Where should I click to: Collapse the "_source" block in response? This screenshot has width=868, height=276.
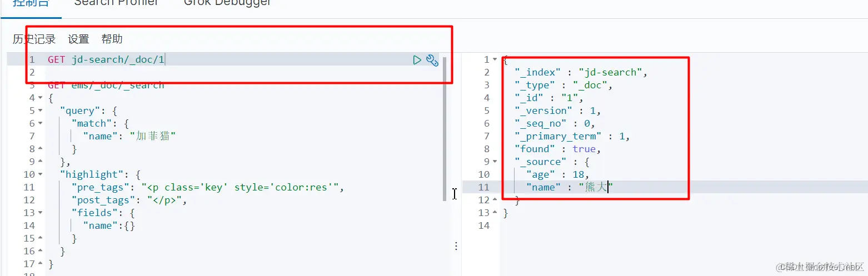coord(495,162)
